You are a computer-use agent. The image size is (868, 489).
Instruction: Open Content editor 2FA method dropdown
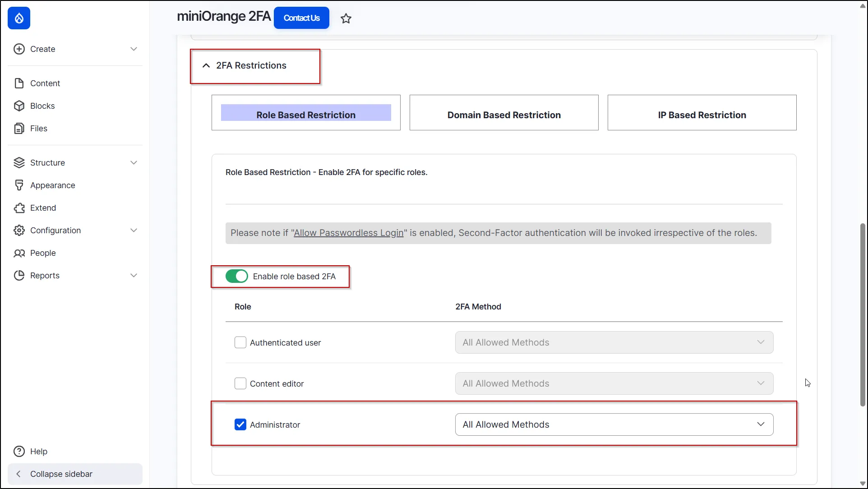614,383
